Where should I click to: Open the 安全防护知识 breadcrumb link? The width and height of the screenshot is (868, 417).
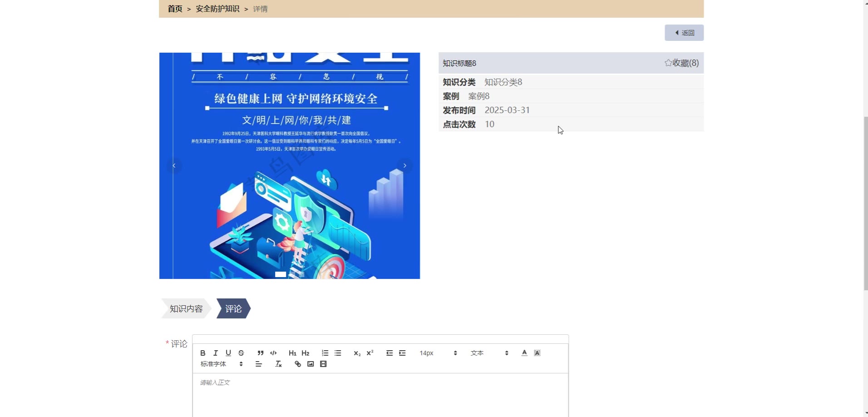pyautogui.click(x=217, y=9)
